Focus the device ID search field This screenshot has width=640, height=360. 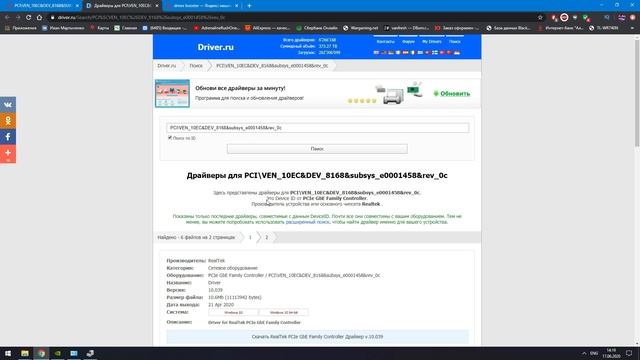coord(317,128)
